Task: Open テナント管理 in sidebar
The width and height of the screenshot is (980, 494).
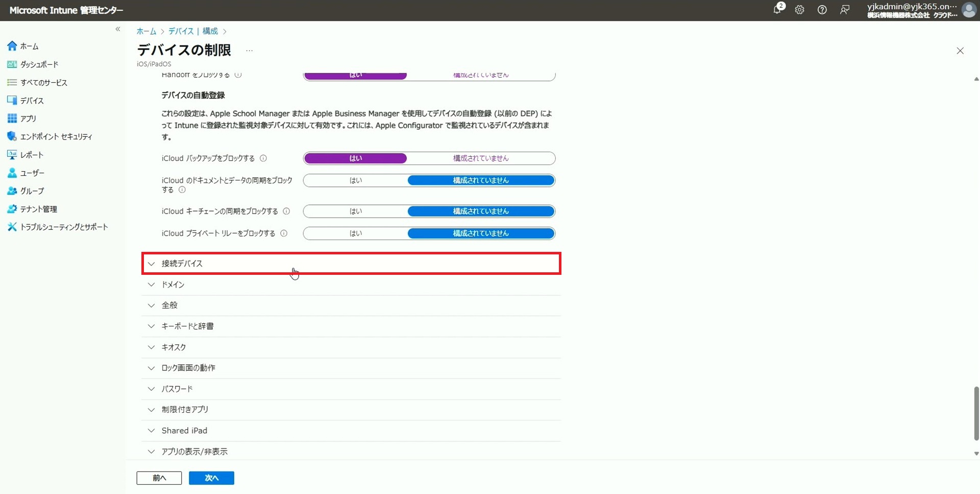Action: click(x=39, y=209)
